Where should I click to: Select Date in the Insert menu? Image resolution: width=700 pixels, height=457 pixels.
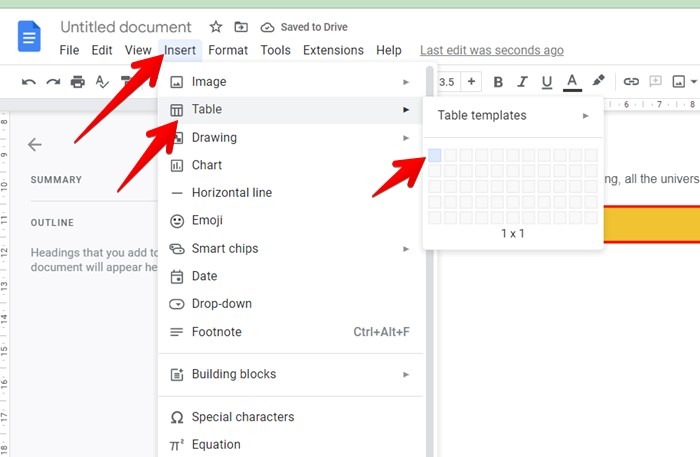pyautogui.click(x=291, y=276)
